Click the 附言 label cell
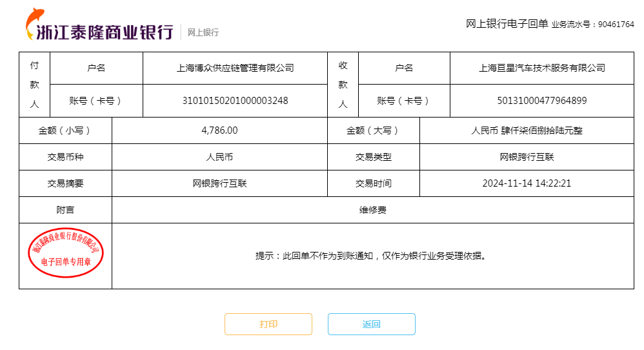 click(x=65, y=210)
